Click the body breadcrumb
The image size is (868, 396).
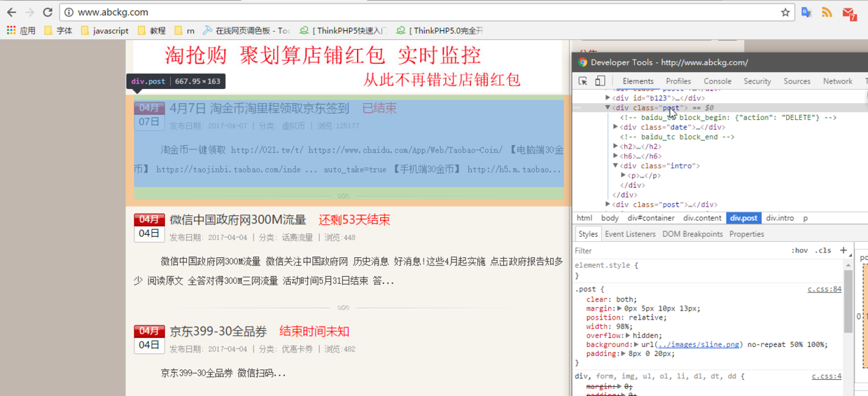coord(610,218)
